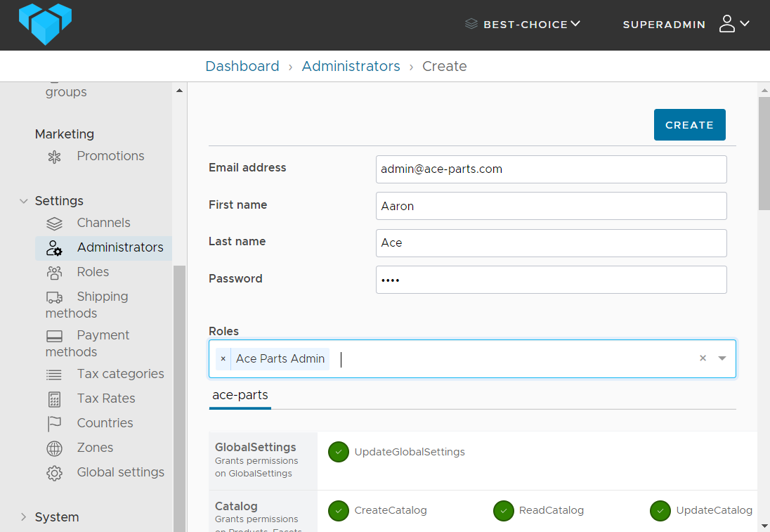This screenshot has height=532, width=770.
Task: Click the Global settings gear icon
Action: (x=54, y=473)
